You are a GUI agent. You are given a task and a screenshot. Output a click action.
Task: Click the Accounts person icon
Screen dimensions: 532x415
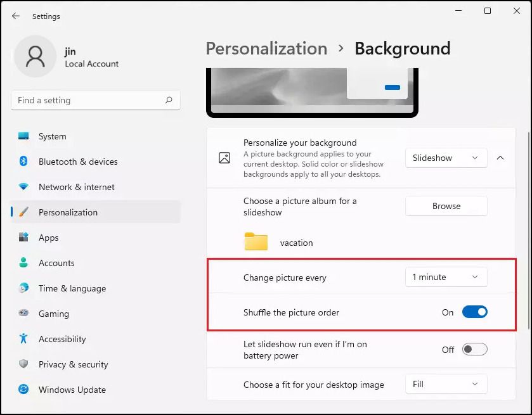(x=23, y=262)
